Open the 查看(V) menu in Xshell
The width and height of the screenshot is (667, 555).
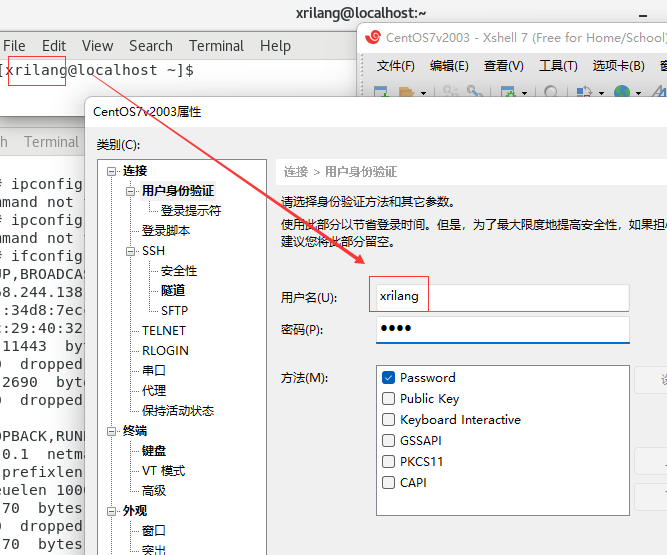click(x=503, y=66)
